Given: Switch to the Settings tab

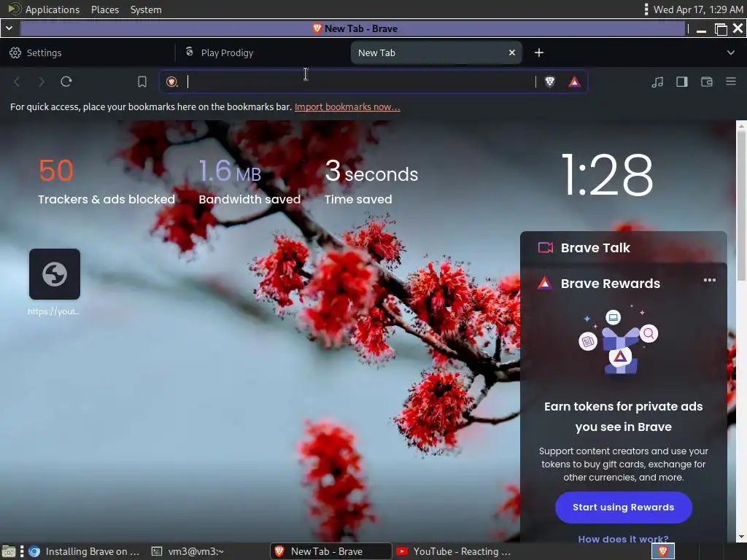Looking at the screenshot, I should pyautogui.click(x=87, y=52).
